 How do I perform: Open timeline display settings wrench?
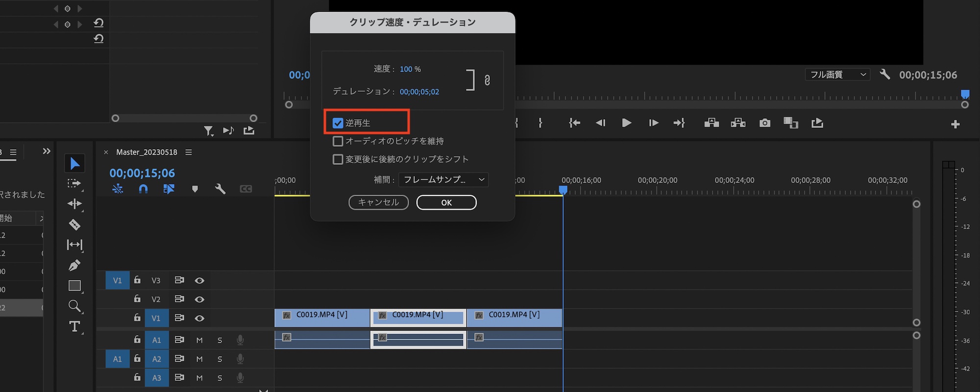[220, 189]
